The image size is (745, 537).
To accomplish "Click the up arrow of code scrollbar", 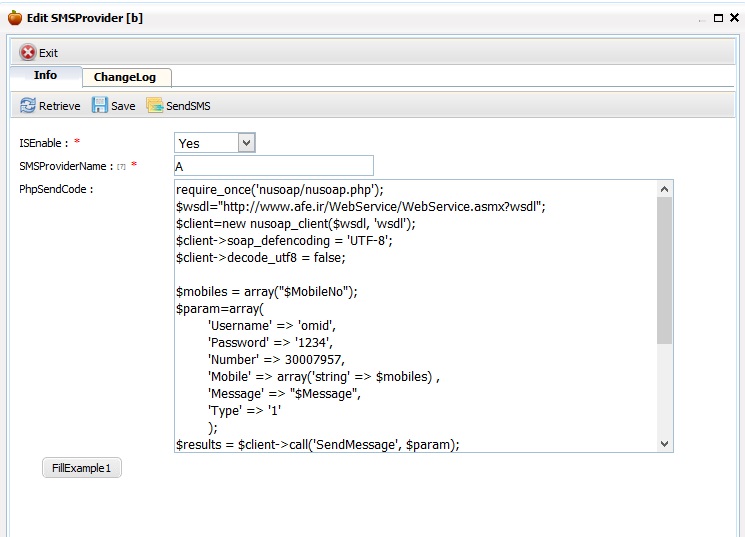I will [665, 189].
